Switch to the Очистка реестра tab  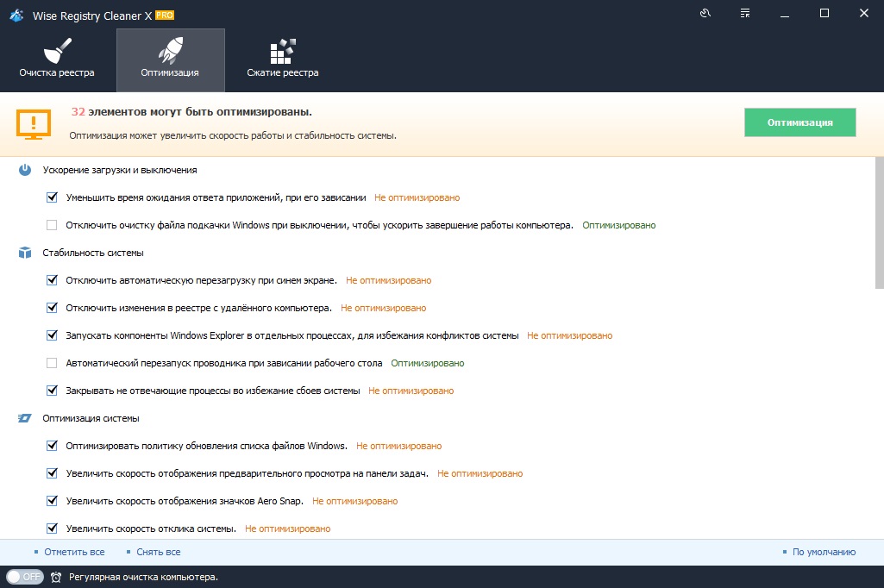click(57, 60)
